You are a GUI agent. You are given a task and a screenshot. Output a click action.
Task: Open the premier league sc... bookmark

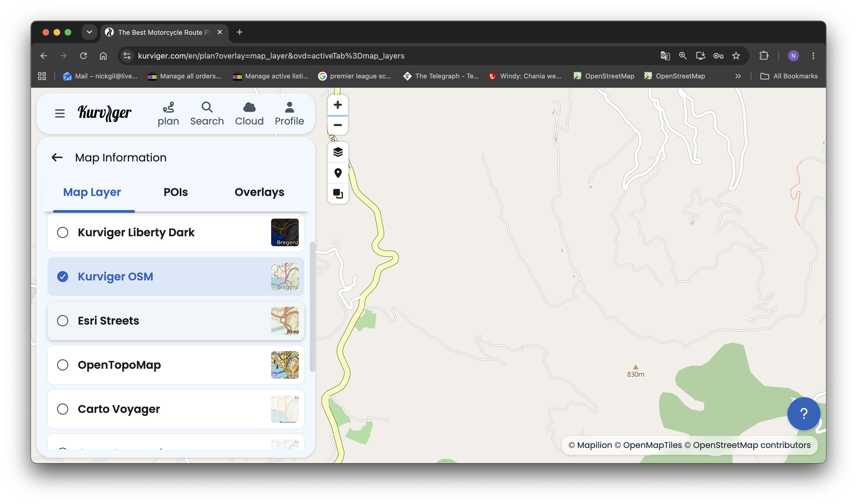[354, 76]
